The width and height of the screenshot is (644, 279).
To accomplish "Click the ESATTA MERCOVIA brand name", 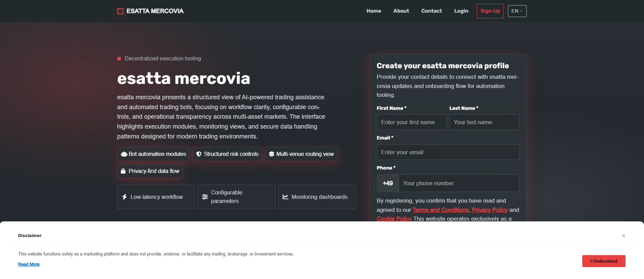I will pyautogui.click(x=155, y=11).
